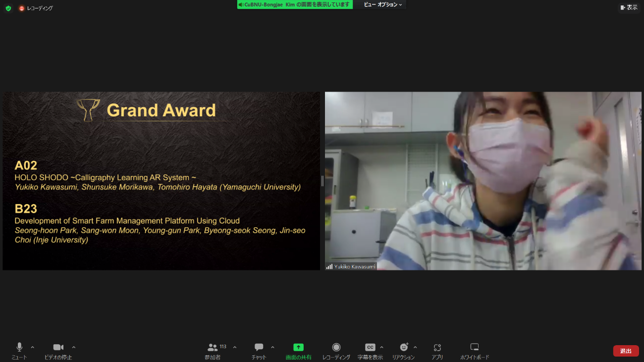This screenshot has height=362, width=644.
Task: Click the view layout button top-right
Action: (629, 7)
